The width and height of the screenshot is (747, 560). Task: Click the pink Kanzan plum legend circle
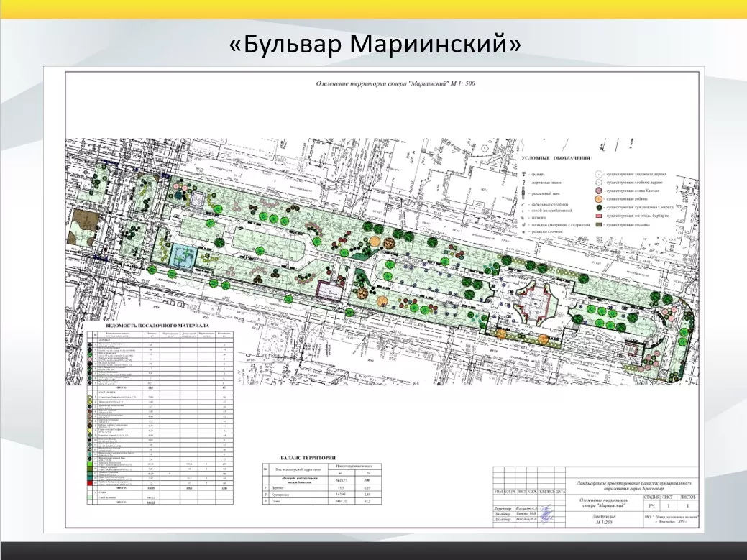pyautogui.click(x=597, y=191)
